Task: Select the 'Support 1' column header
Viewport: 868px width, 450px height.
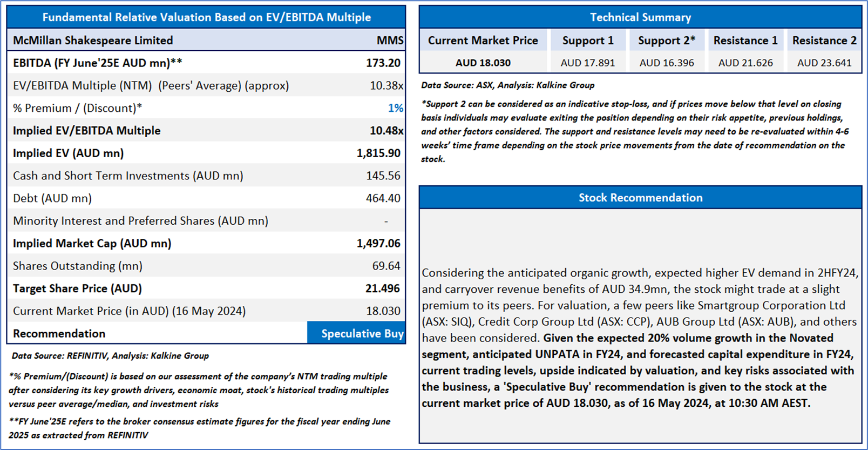Action: (588, 41)
